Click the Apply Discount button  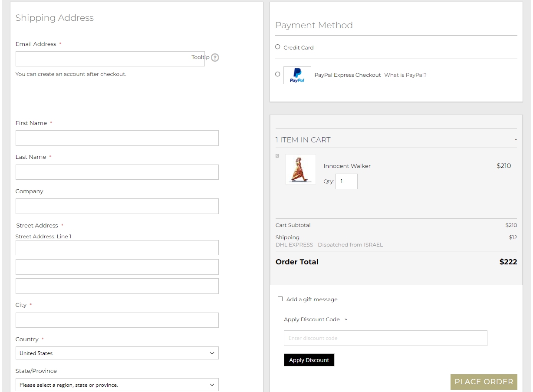(309, 360)
